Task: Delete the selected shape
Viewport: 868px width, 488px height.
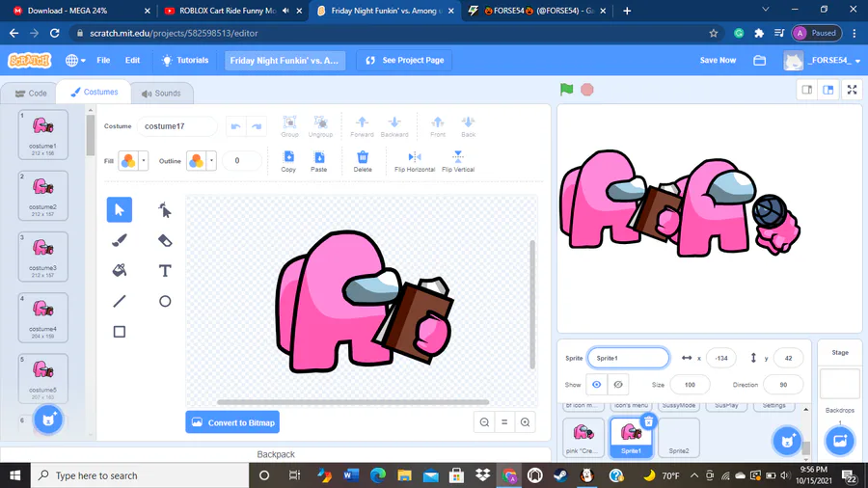Action: tap(363, 162)
